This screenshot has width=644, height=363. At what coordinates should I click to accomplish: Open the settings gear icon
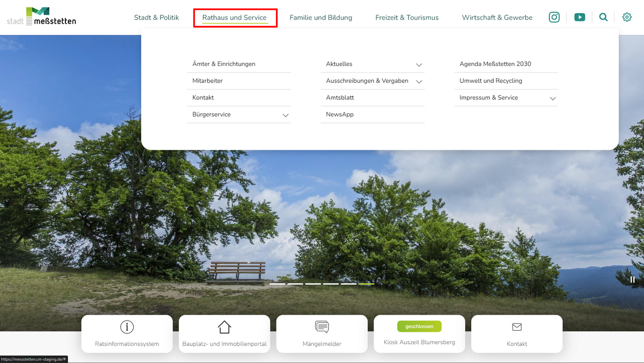click(x=627, y=17)
